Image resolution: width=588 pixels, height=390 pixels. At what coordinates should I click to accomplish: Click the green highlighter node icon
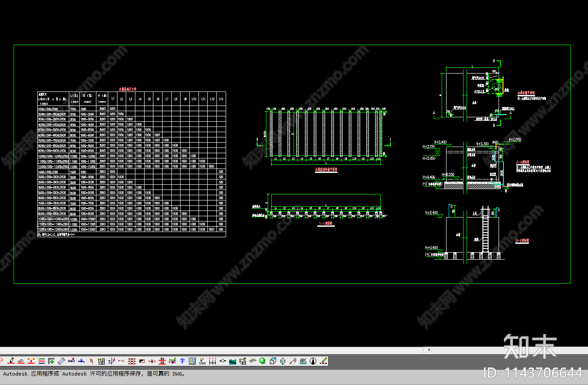coord(323,361)
